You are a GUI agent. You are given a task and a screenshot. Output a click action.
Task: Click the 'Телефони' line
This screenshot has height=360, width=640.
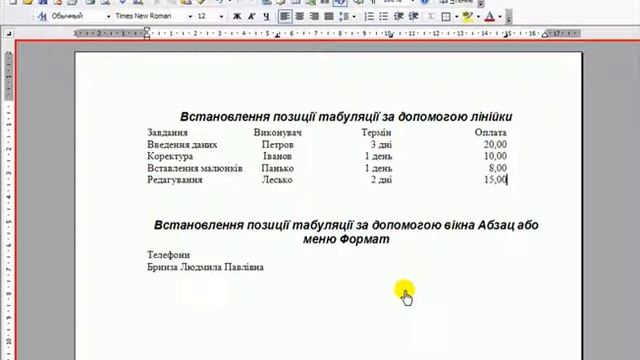[x=169, y=255]
